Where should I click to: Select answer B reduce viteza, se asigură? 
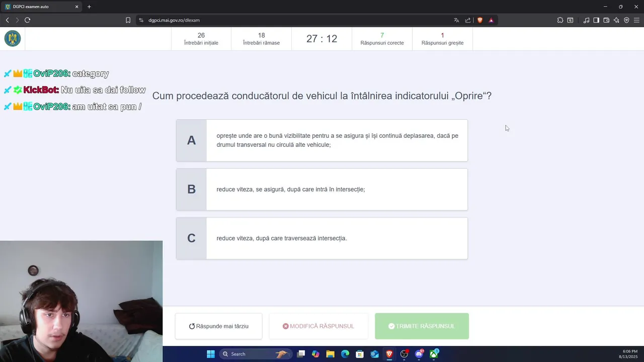coord(322,189)
